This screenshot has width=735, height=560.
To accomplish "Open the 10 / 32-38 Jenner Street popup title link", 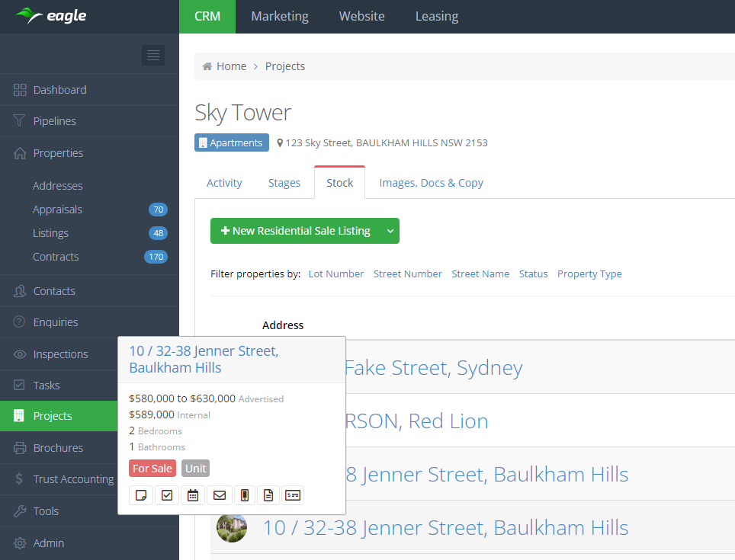I will point(204,359).
